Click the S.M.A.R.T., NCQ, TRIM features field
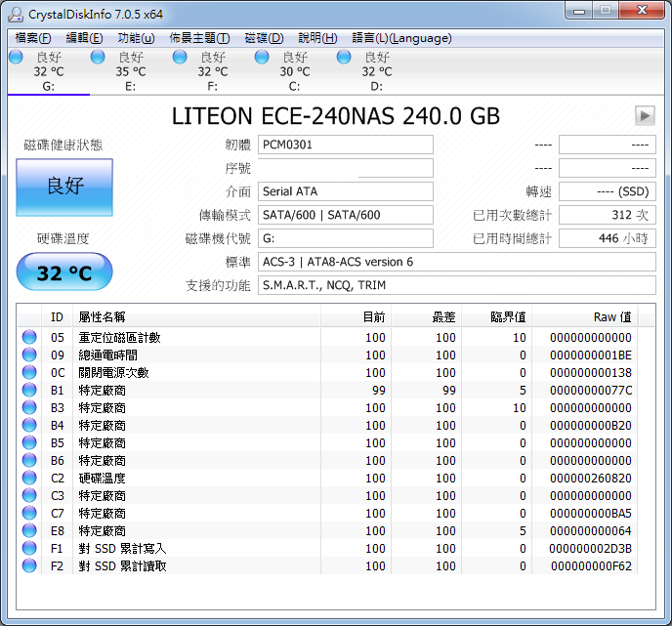Screen dimensions: 672x626 [457, 285]
